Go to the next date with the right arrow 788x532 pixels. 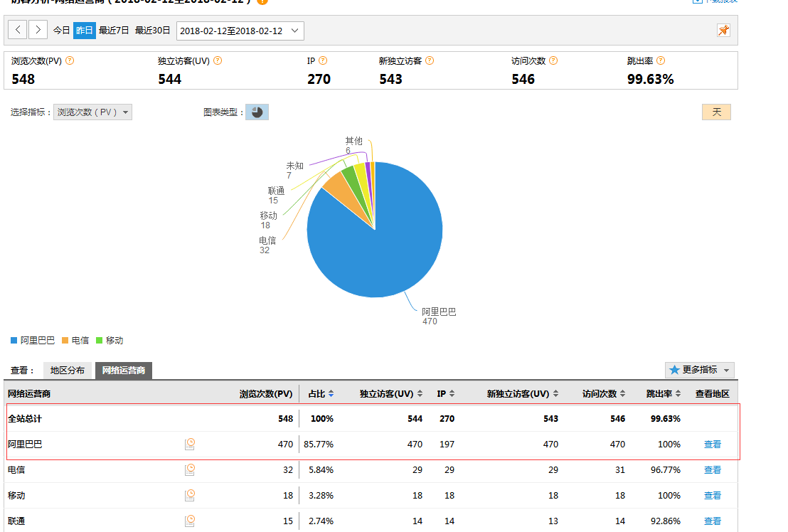tap(38, 31)
